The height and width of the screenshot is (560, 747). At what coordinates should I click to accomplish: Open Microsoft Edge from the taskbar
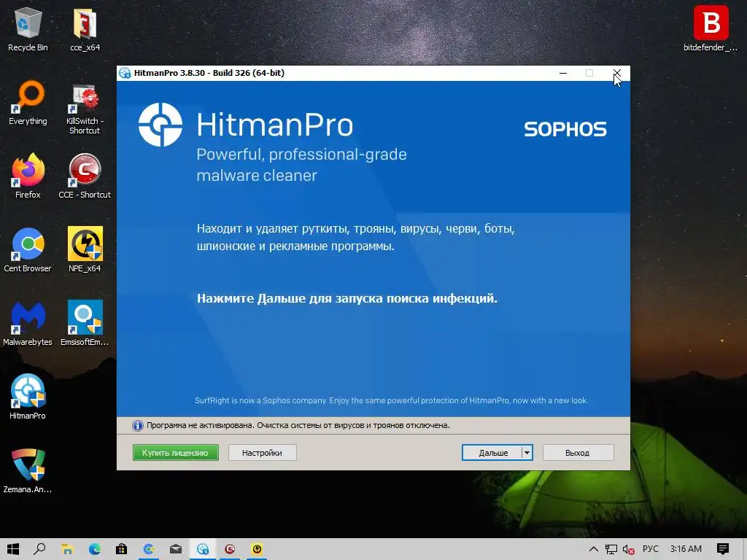coord(94,549)
